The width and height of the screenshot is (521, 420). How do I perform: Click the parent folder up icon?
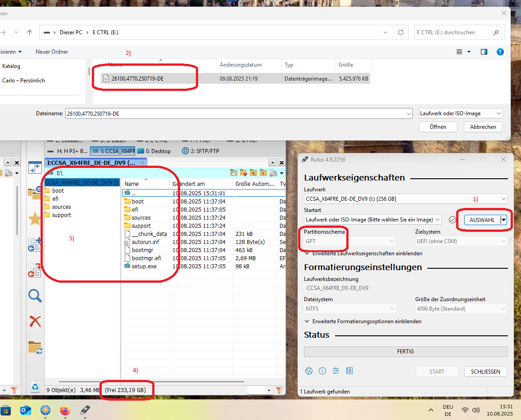coord(254,173)
